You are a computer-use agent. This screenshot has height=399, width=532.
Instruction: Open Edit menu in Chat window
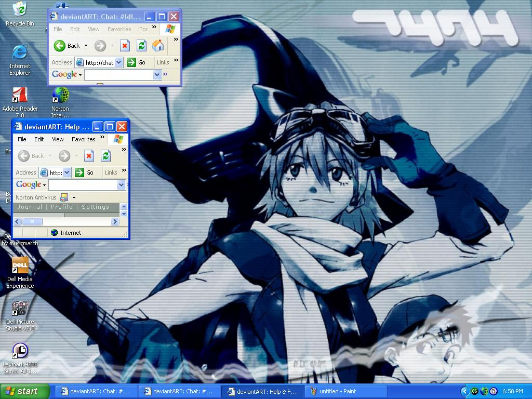75,29
